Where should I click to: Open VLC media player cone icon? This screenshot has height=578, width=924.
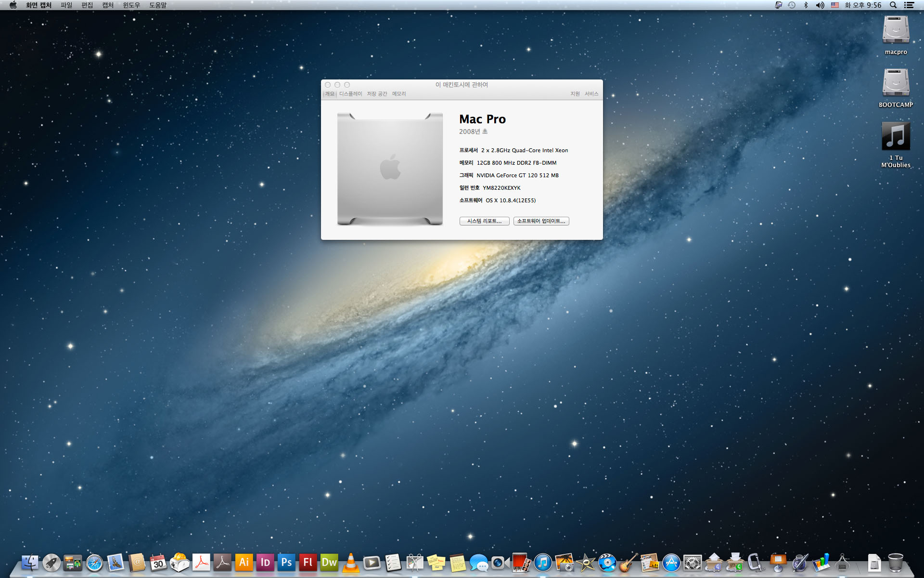pos(351,563)
